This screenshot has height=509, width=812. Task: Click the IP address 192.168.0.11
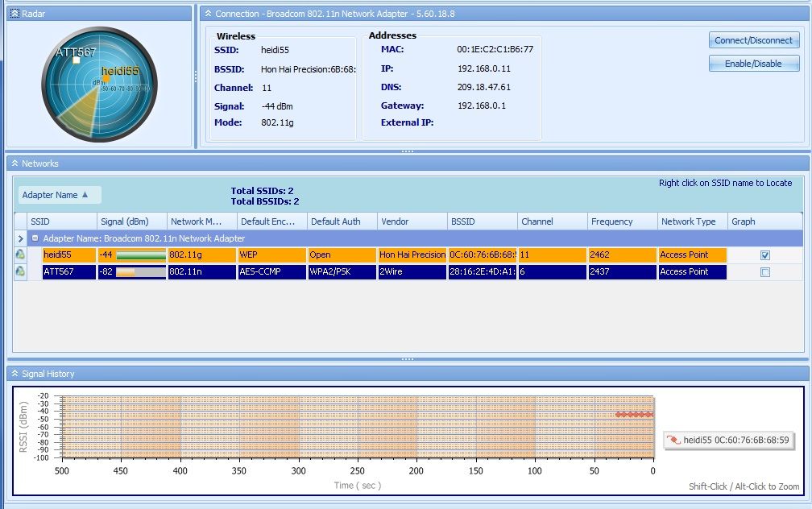(483, 68)
